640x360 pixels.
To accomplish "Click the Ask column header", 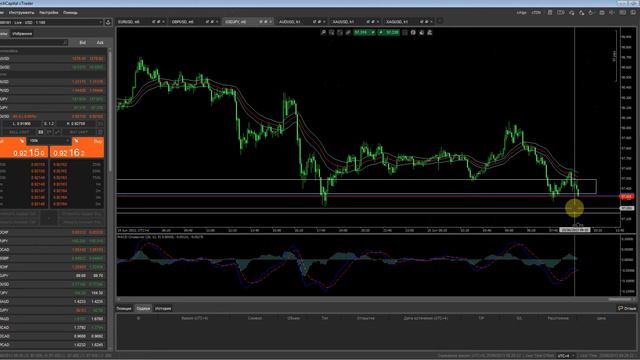I will coord(100,42).
